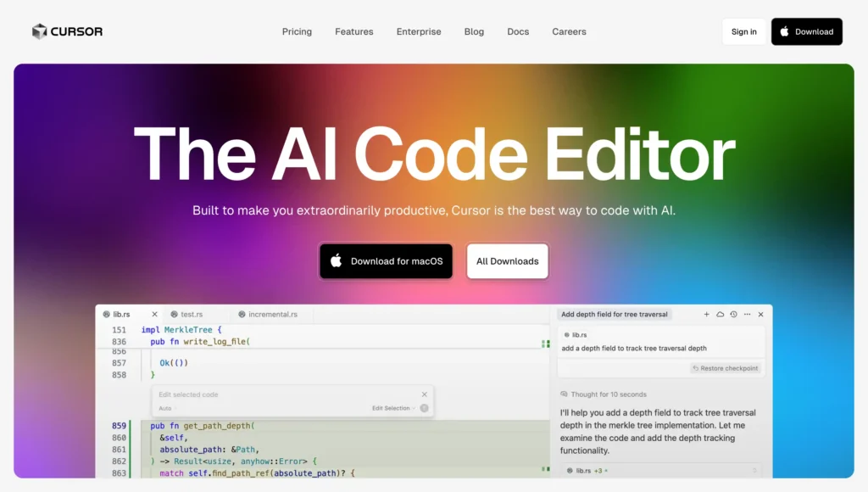This screenshot has width=868, height=492.
Task: Click Download for macOS button
Action: click(x=386, y=261)
